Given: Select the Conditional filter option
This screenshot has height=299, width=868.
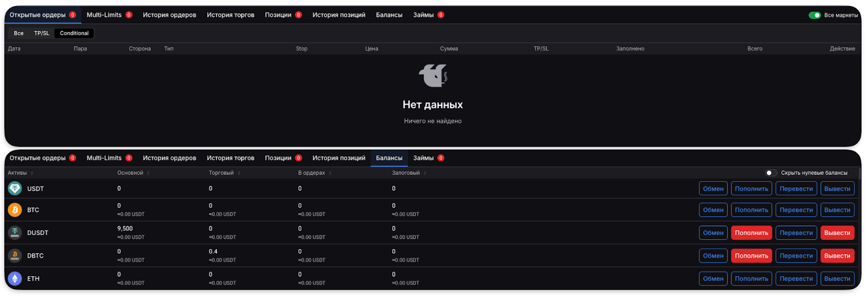Looking at the screenshot, I should pyautogui.click(x=74, y=34).
